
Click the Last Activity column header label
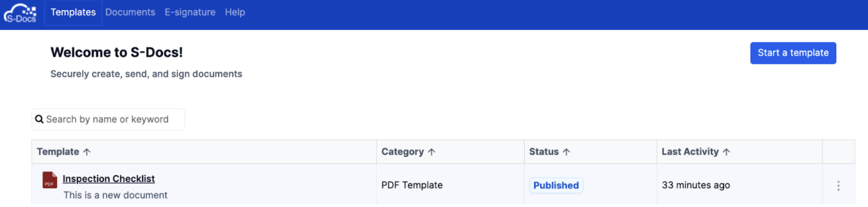pyautogui.click(x=690, y=152)
